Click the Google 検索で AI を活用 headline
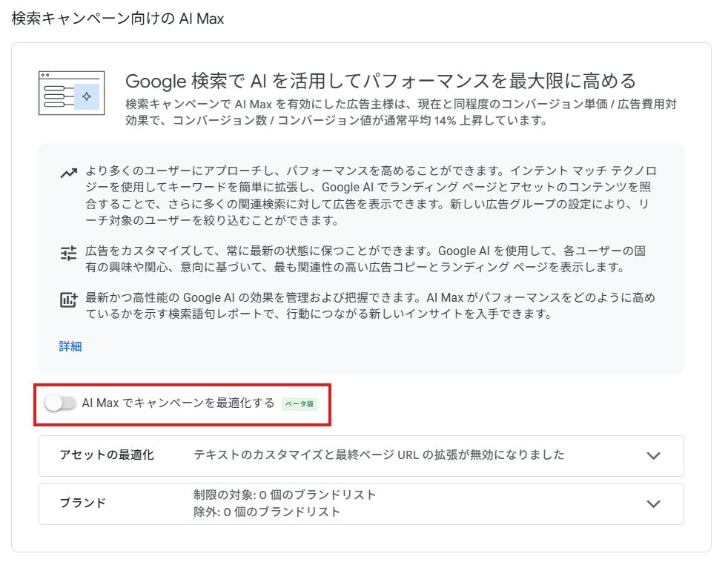The image size is (728, 568). 380,81
